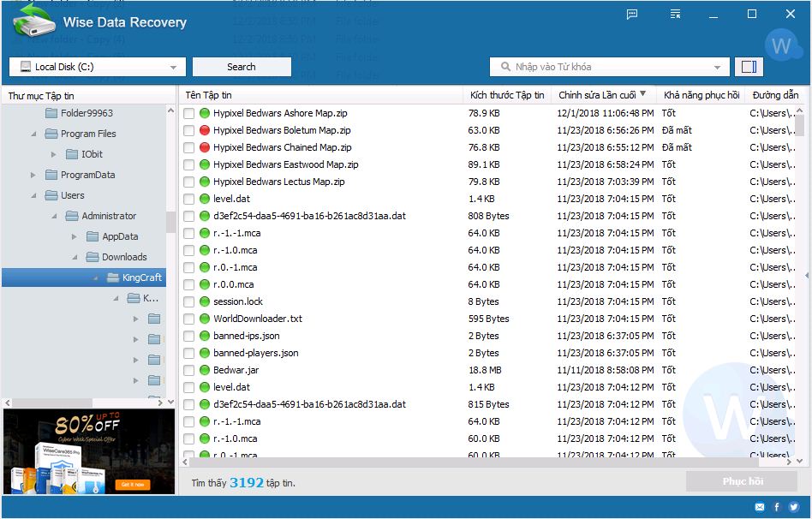
Task: Select the WorldDownloader.txt checkbox
Action: [x=189, y=319]
